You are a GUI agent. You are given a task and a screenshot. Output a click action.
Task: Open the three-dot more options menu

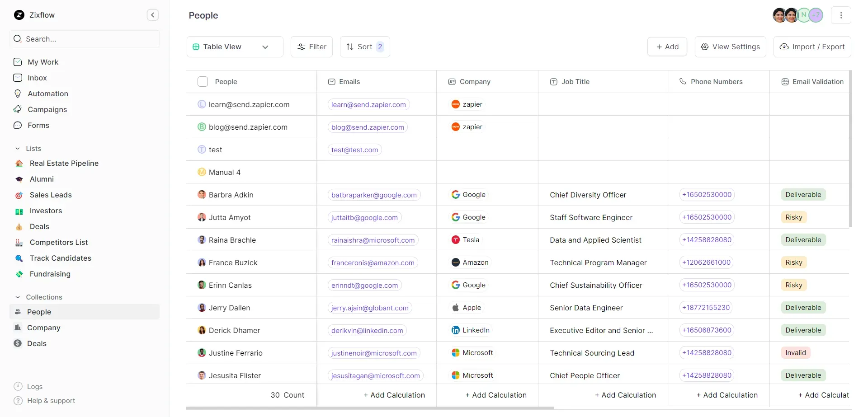coord(841,15)
